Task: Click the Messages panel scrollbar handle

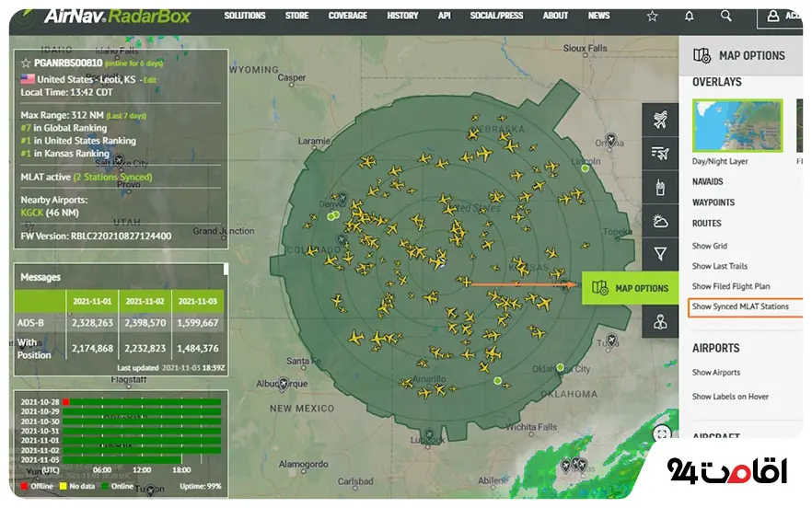Action: (226, 269)
